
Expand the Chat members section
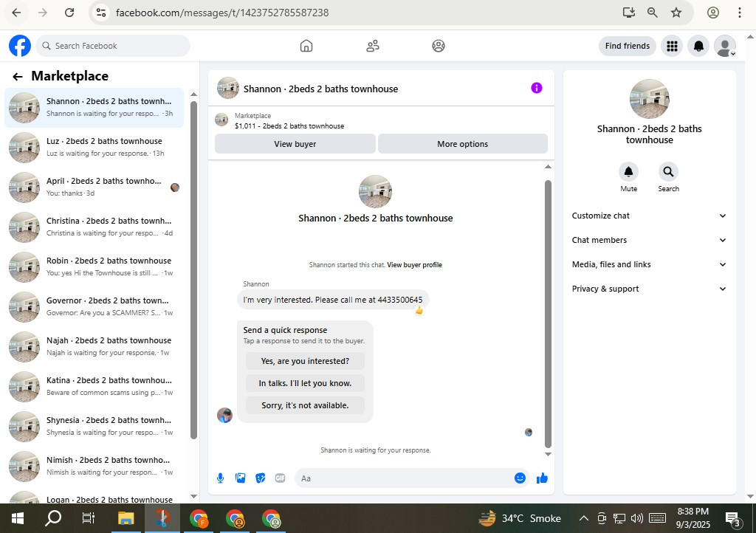(x=649, y=240)
